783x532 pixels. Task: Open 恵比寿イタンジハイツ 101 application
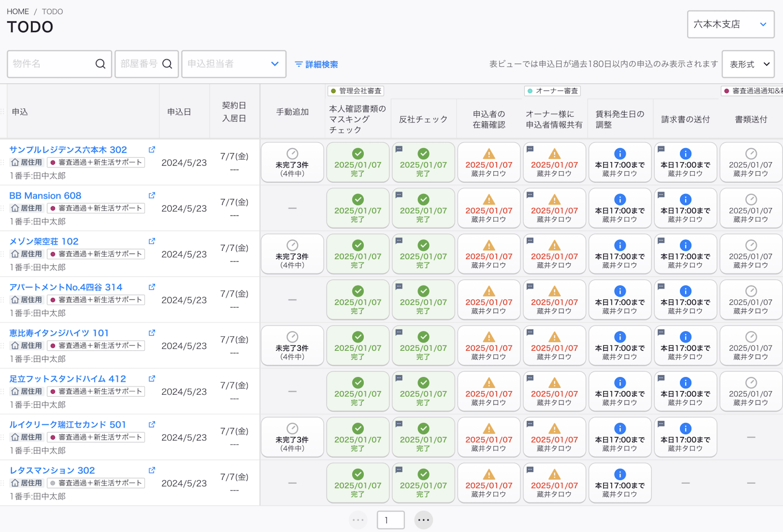pyautogui.click(x=59, y=333)
